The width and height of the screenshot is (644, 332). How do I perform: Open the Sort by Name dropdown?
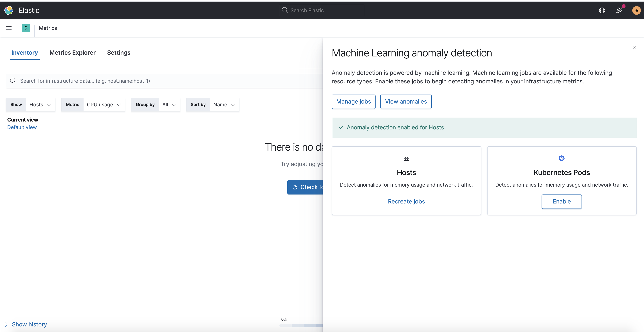(224, 105)
